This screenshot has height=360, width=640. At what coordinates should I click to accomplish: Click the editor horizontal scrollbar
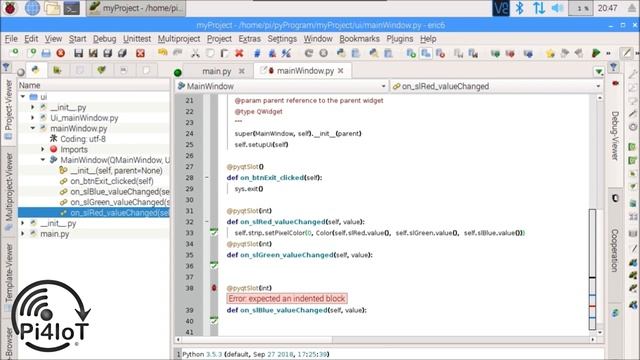click(x=257, y=340)
